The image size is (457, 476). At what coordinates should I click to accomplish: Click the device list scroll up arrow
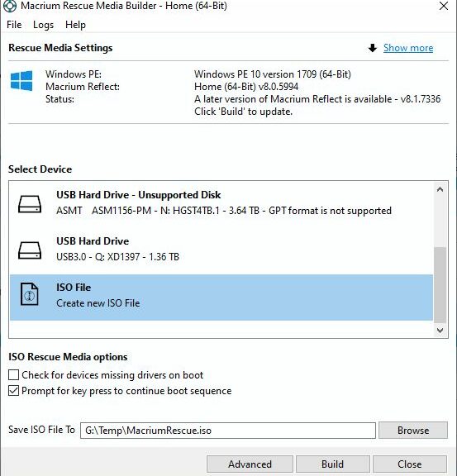440,190
